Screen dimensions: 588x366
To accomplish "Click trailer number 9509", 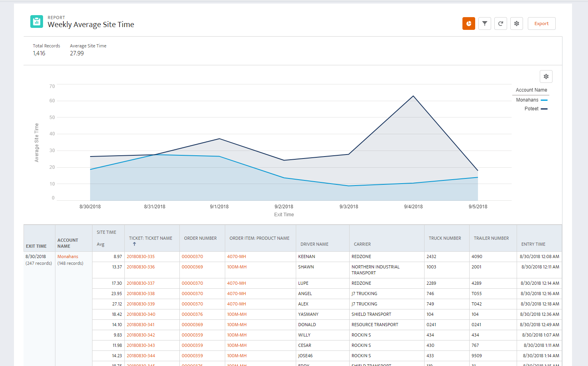I will (477, 356).
